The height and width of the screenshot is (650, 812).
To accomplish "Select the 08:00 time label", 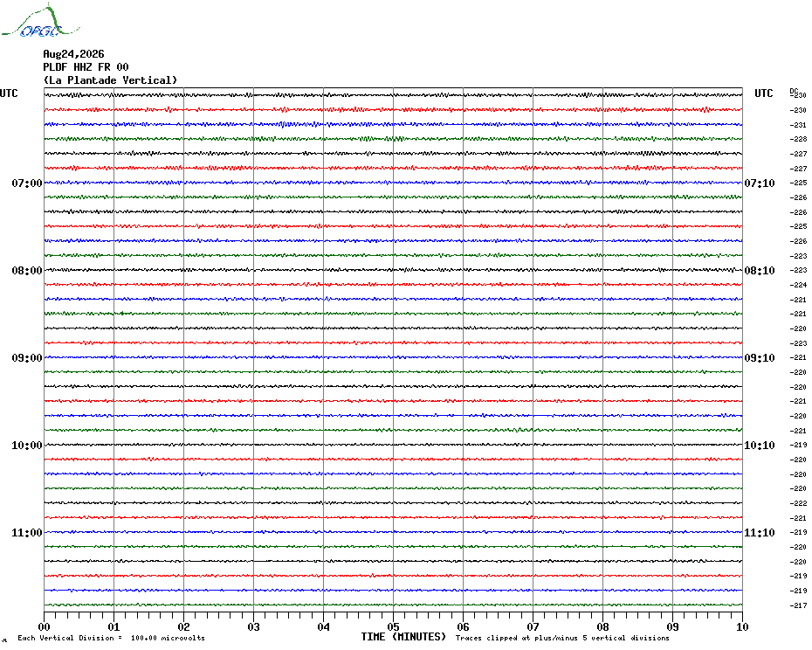I will tap(27, 271).
